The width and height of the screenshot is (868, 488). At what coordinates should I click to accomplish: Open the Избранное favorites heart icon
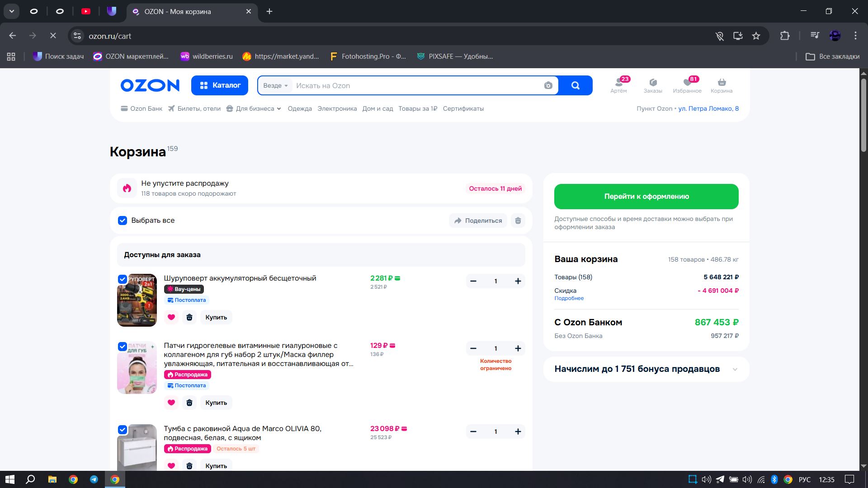point(687,83)
